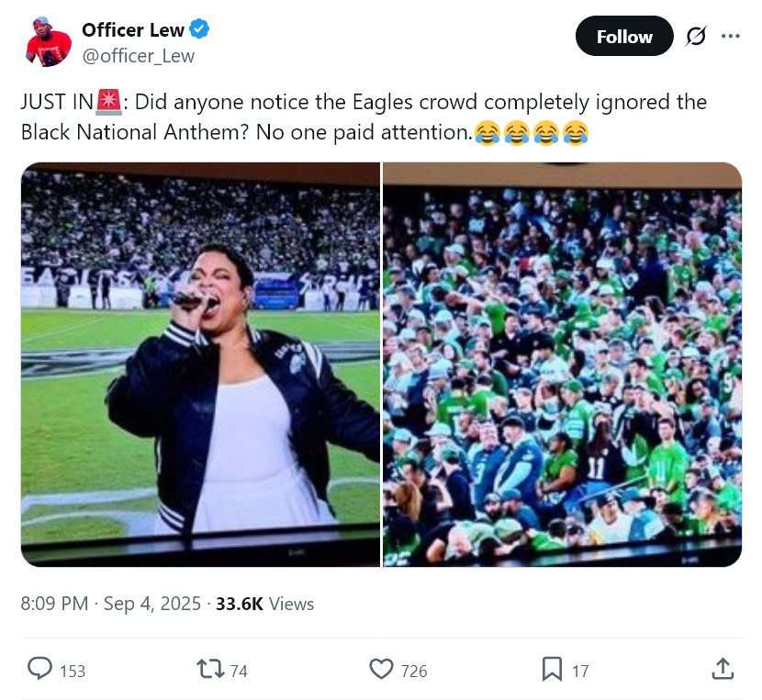Image resolution: width=762 pixels, height=700 pixels.
Task: Click the 8:09 PM · Sep 4, 2025 timestamp
Action: (x=110, y=604)
